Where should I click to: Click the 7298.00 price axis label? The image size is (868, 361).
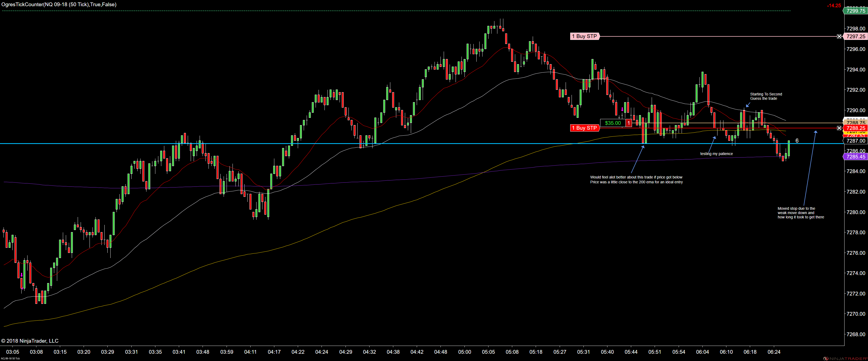click(x=856, y=29)
